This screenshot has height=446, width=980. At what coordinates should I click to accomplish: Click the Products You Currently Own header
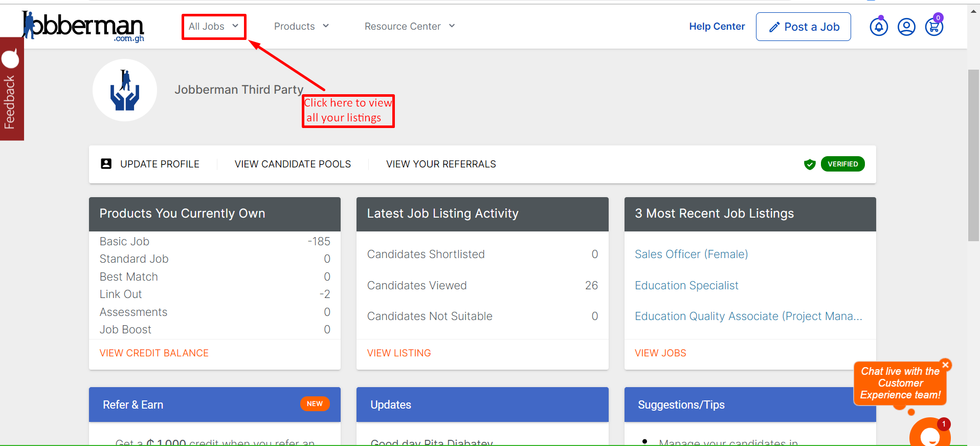tap(215, 214)
